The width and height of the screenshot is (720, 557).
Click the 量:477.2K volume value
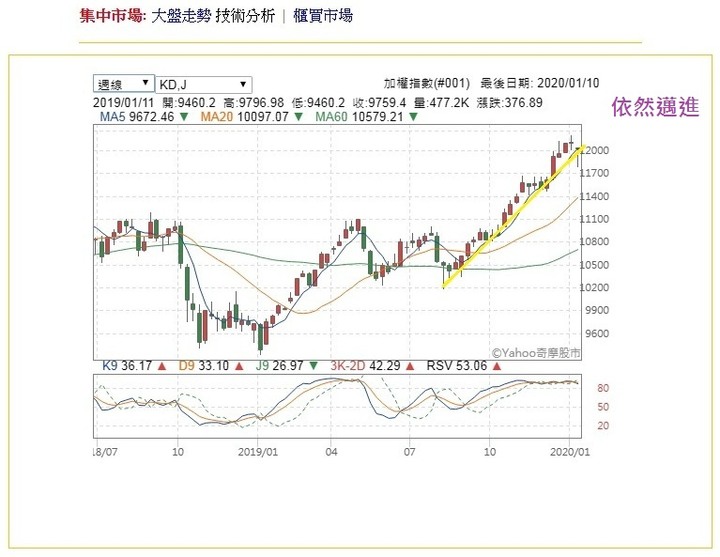click(x=441, y=102)
